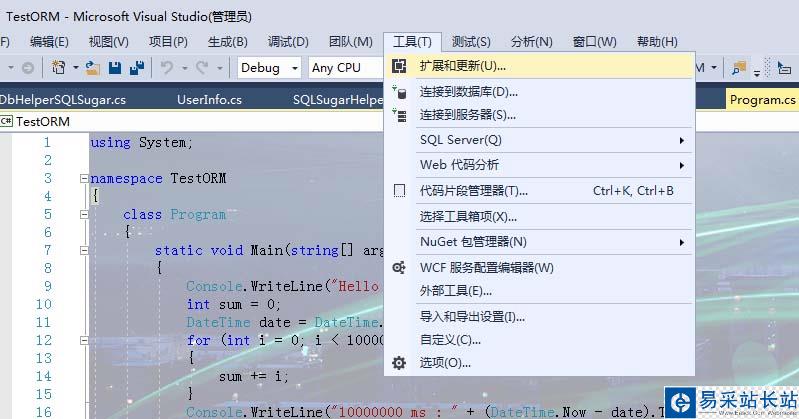
Task: Click the Options gear icon in menu
Action: [x=399, y=362]
